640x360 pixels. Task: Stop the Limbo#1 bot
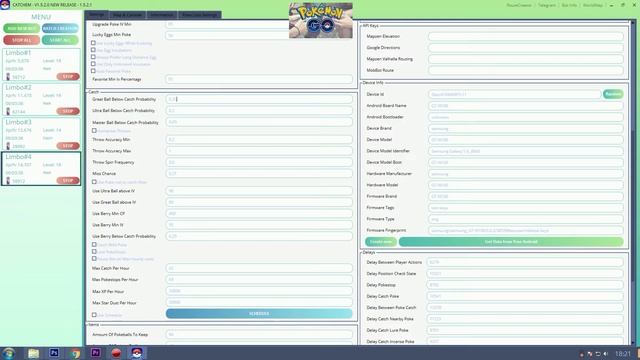[68, 76]
